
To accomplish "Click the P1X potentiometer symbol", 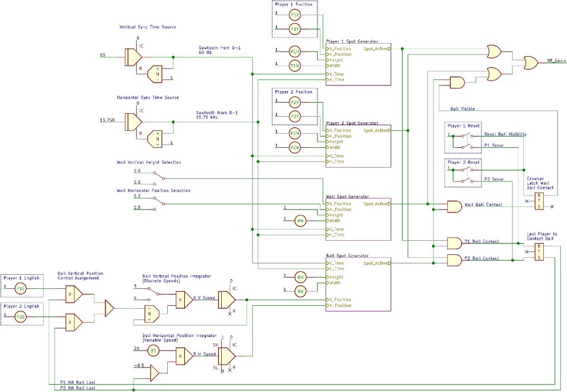I will pos(294,14).
